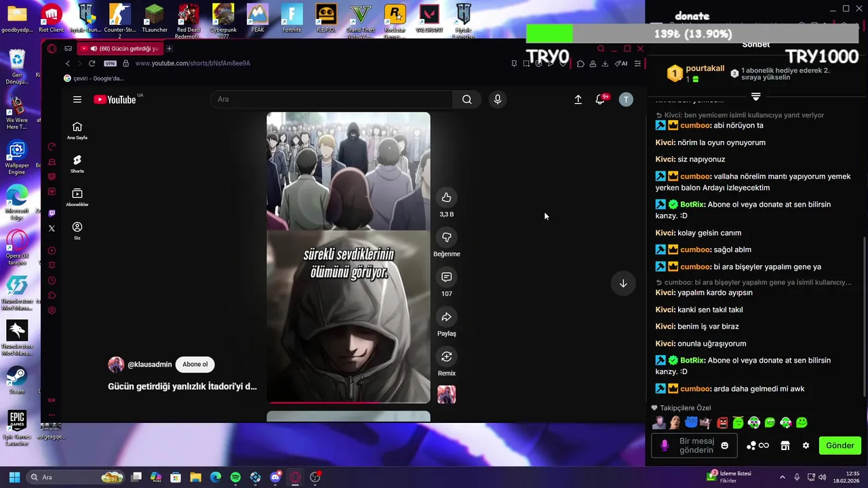Screen dimensions: 868x488
Task: Open the taskbar clock and date
Action: coord(845,476)
